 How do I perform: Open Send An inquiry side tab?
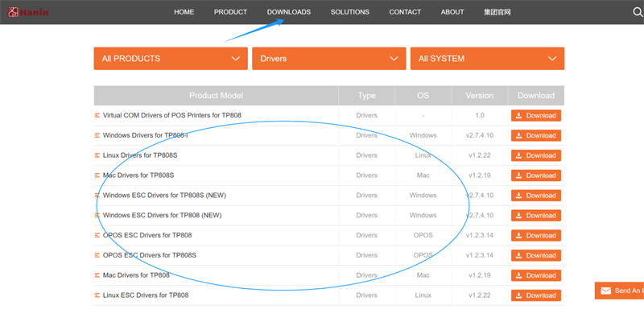pyautogui.click(x=619, y=291)
